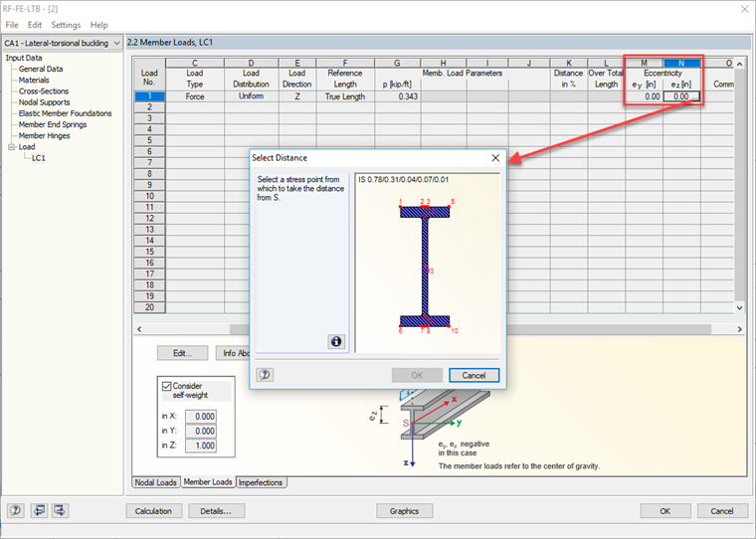Select Nodal Supports in the tree

point(44,102)
